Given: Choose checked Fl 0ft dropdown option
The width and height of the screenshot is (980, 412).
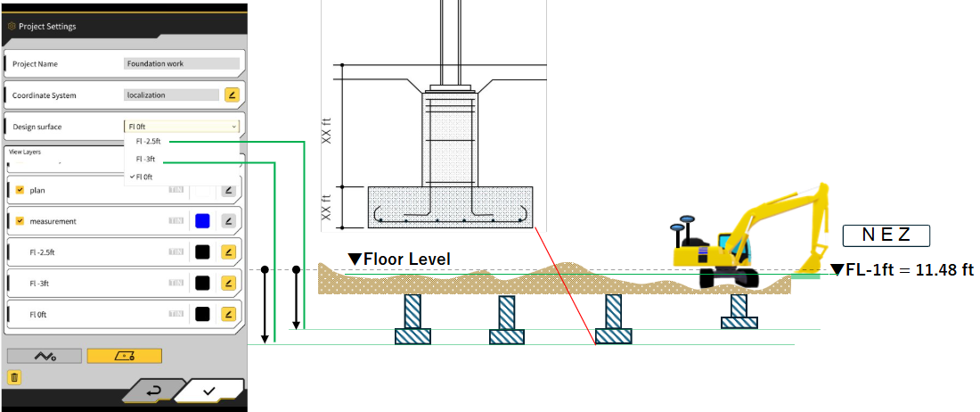Looking at the screenshot, I should coord(143,177).
